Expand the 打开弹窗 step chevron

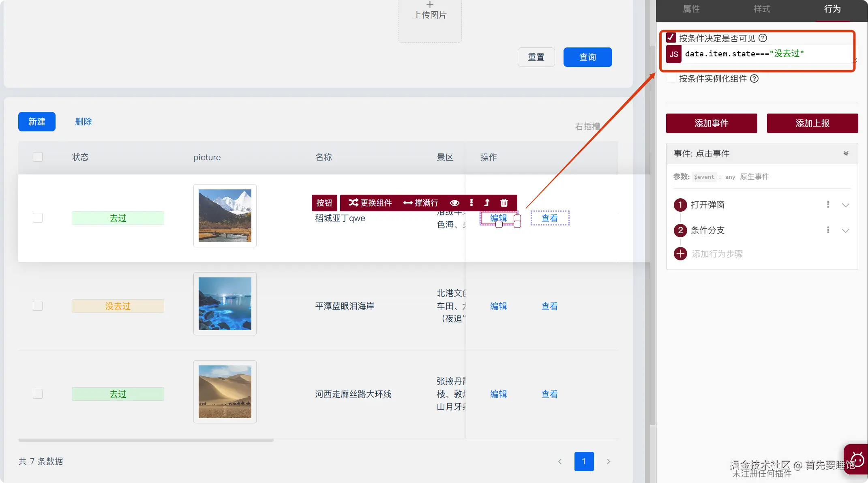846,205
